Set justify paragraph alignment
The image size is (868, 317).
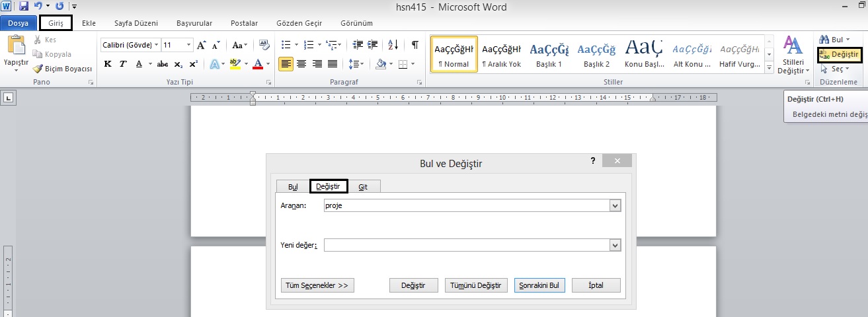coord(333,64)
